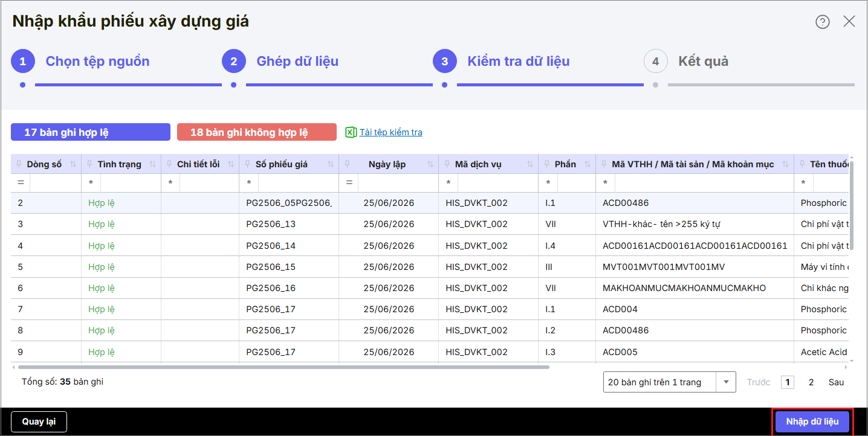Open filter operator for Phần

pyautogui.click(x=548, y=182)
